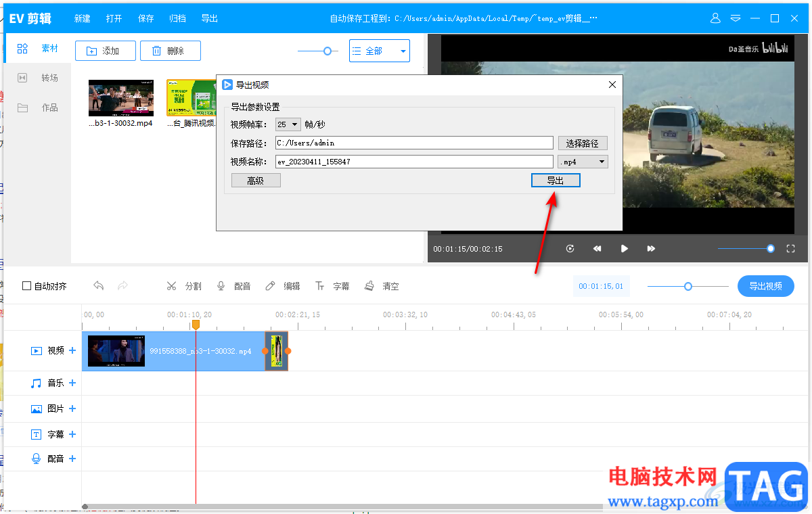The width and height of the screenshot is (812, 514).
Task: Add a new 视频 video track item
Action: coord(72,350)
